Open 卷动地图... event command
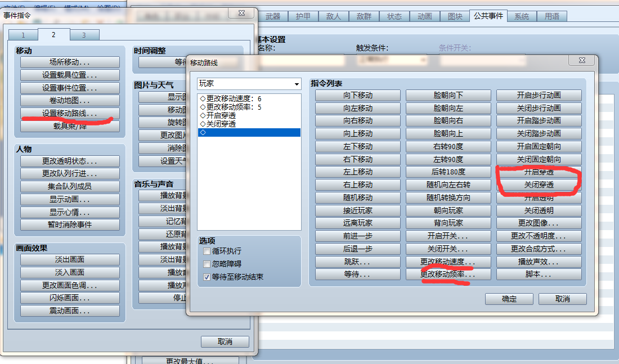Screen dimensions: 619x364 (x=70, y=100)
